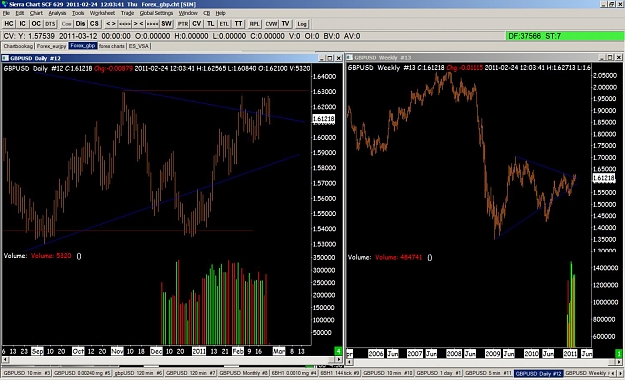This screenshot has width=625, height=380.
Task: Open the GBPUSD 10 min #3 chart tab
Action: click(x=27, y=373)
